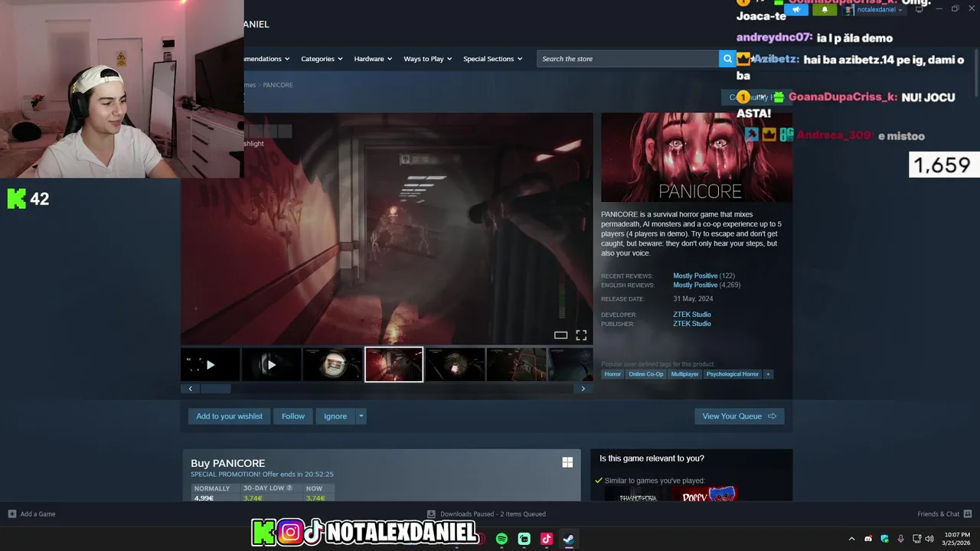Open the Special Sections dropdown menu
980x551 pixels.
coord(492,59)
